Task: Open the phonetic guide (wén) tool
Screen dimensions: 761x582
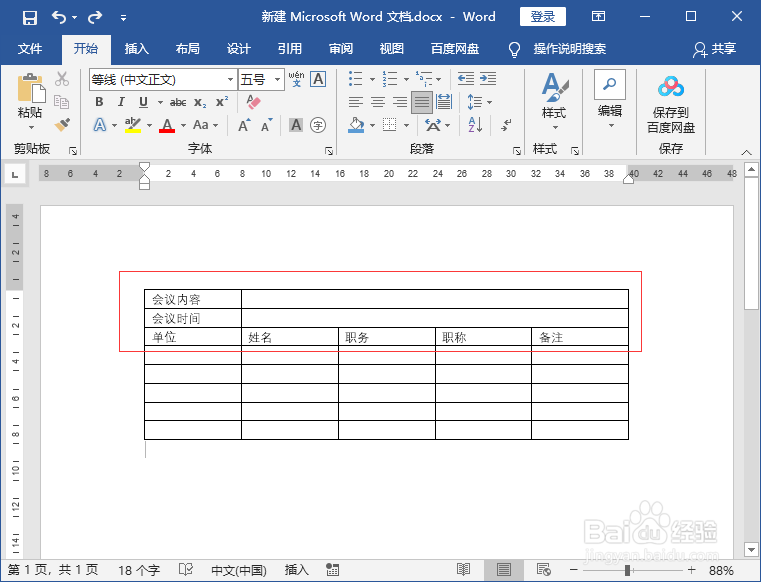Action: [296, 79]
